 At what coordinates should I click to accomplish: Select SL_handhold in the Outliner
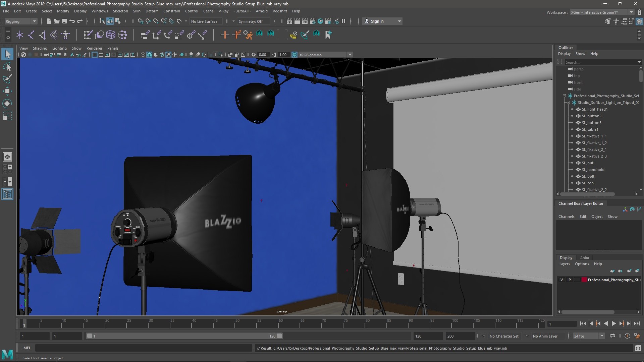tap(593, 170)
